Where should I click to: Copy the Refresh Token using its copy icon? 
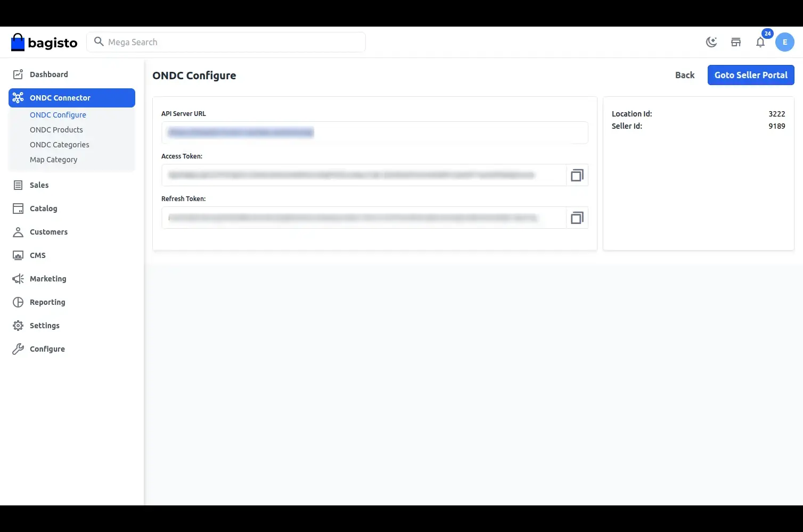click(x=577, y=218)
